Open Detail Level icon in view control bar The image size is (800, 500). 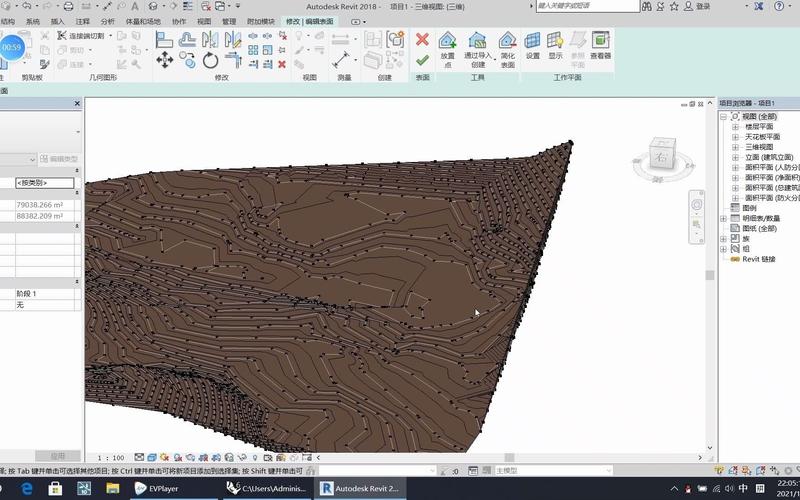pyautogui.click(x=139, y=457)
